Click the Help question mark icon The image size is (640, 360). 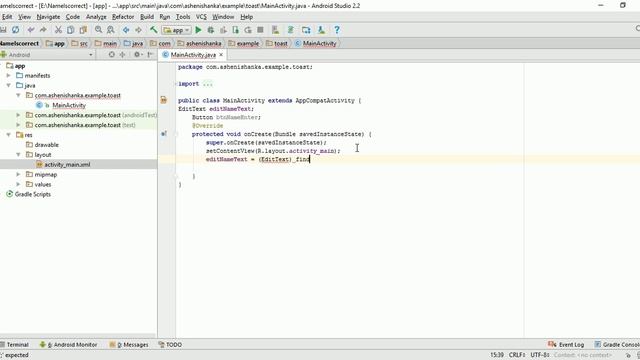[337, 30]
